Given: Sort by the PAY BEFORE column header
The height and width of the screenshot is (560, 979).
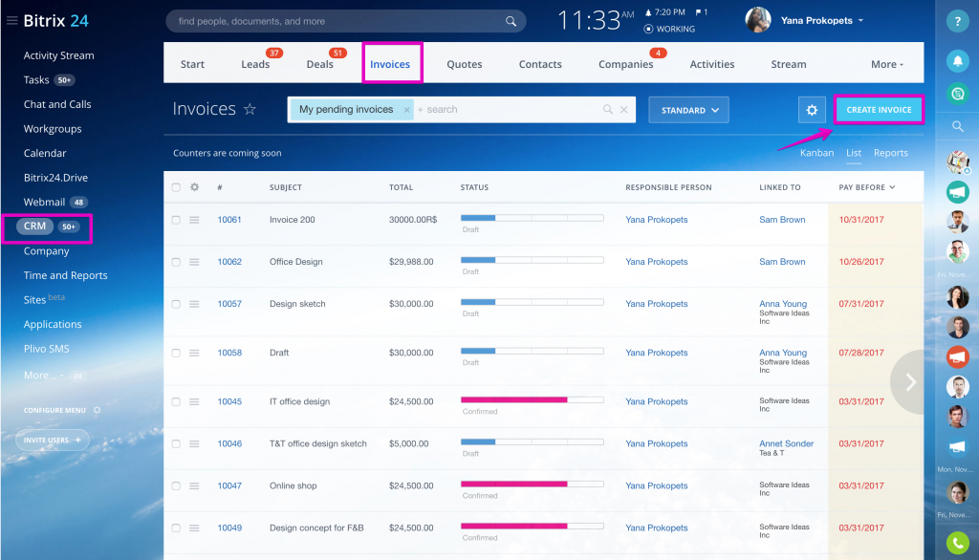Looking at the screenshot, I should (x=866, y=187).
